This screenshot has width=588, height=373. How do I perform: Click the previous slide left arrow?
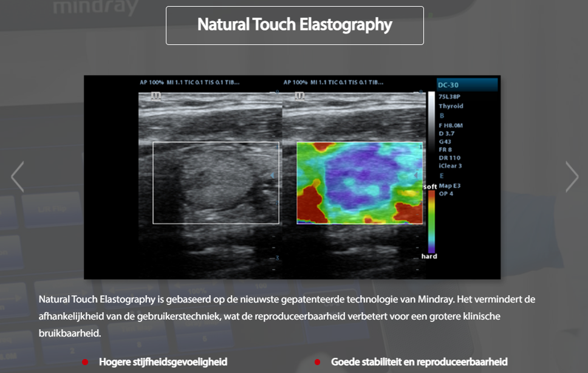[17, 177]
